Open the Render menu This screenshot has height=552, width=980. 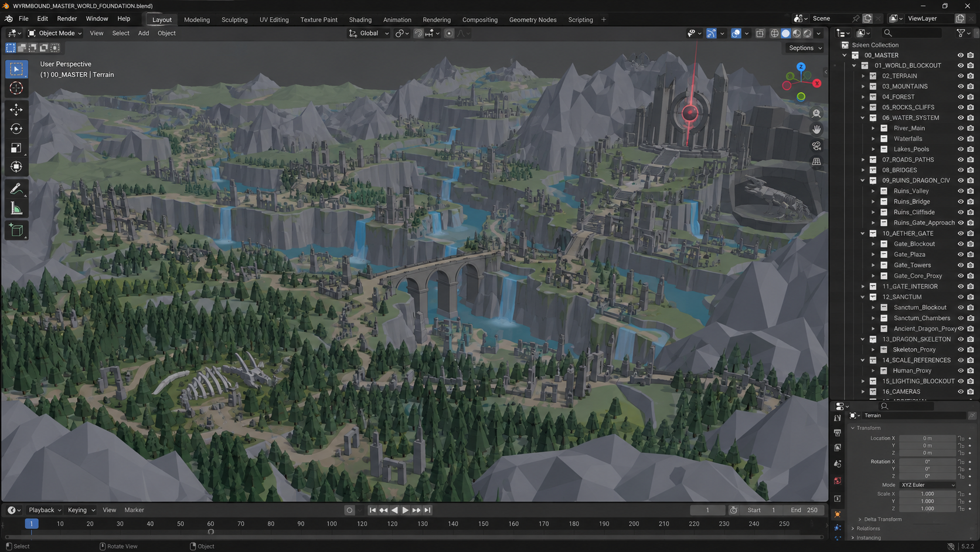[x=67, y=19]
